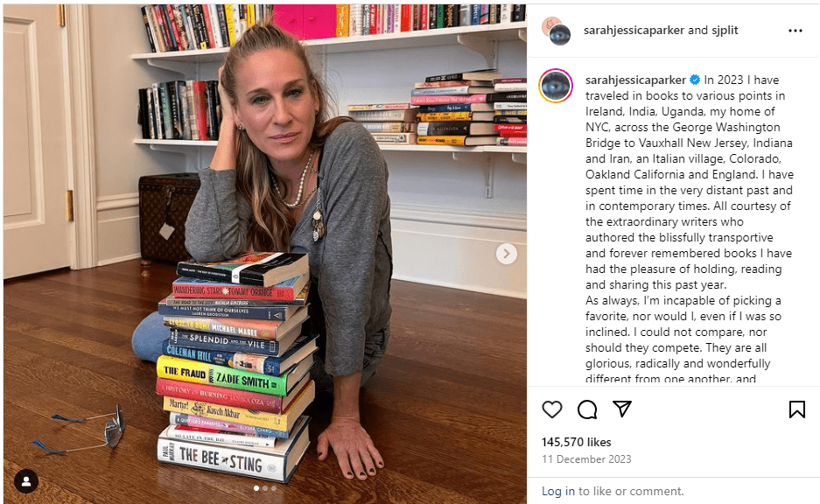View tagged people icon on photo
Image resolution: width=820 pixels, height=504 pixels.
[x=26, y=480]
